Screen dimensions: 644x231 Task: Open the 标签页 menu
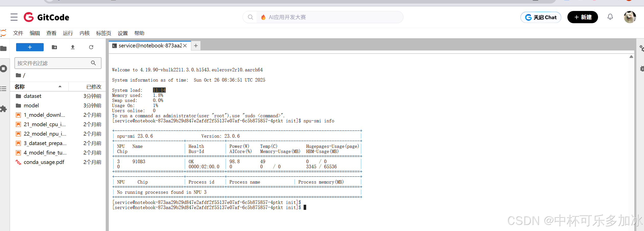coord(104,33)
